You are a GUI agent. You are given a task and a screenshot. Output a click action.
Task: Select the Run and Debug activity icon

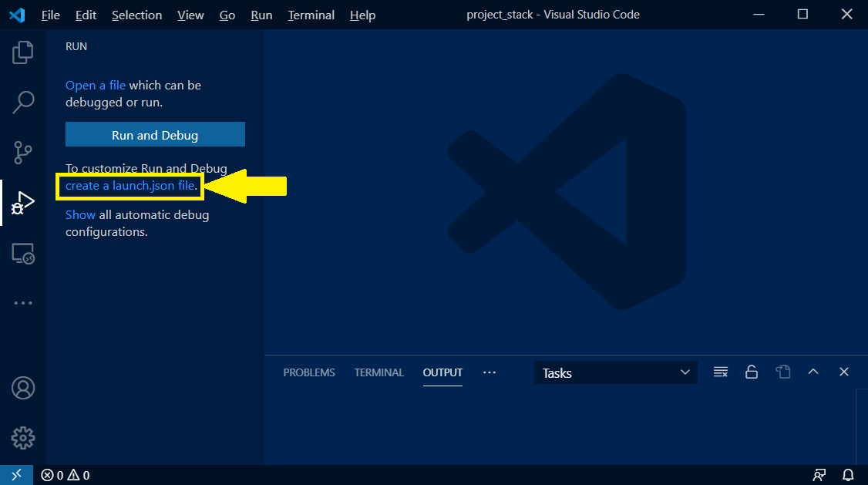coord(22,203)
